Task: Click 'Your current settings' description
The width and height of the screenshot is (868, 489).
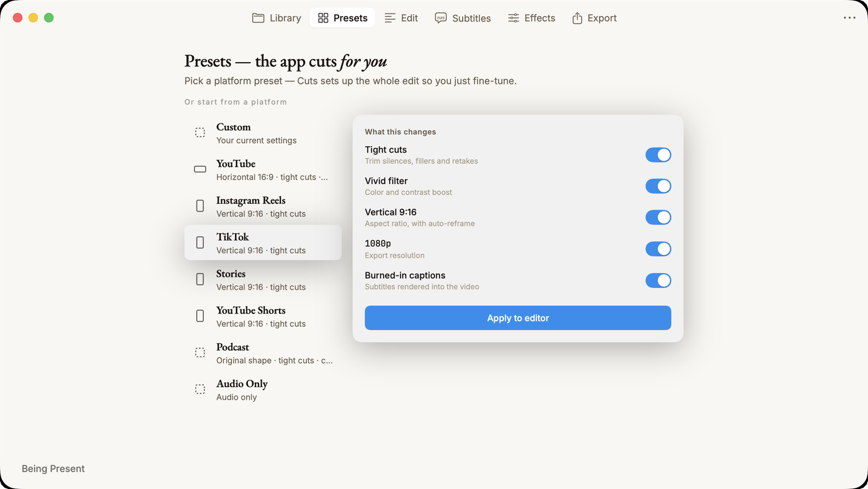Action: coord(257,140)
